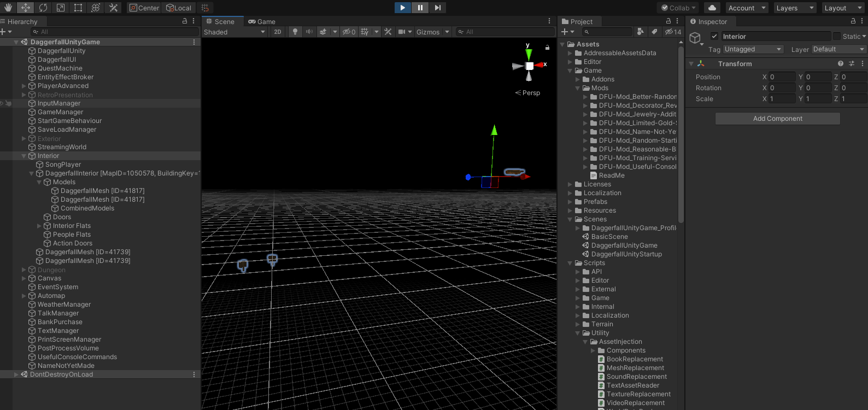Open Transform component context menu

pyautogui.click(x=862, y=63)
